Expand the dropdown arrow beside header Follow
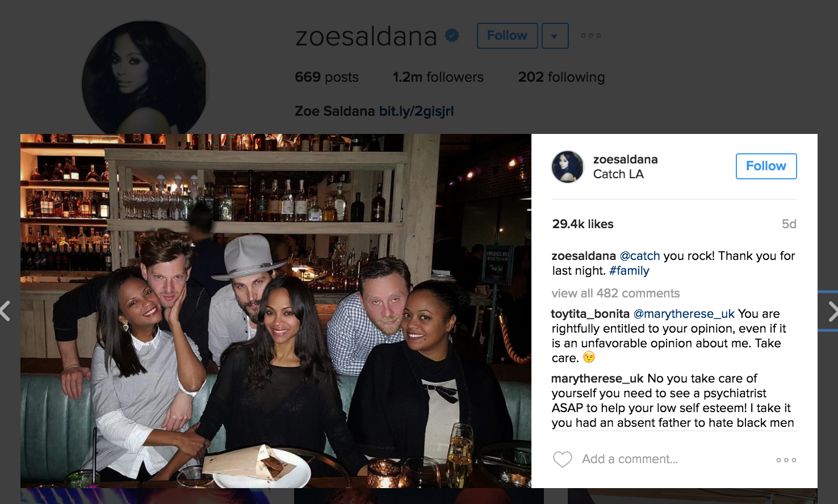838x504 pixels. (555, 36)
